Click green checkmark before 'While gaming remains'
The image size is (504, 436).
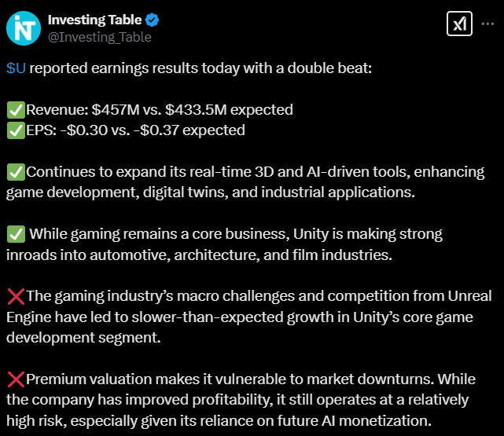coord(15,234)
